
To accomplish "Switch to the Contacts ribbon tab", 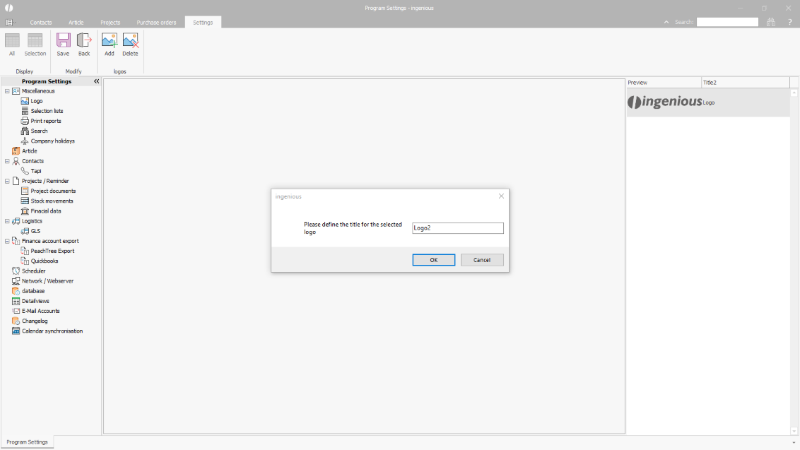I will [41, 22].
